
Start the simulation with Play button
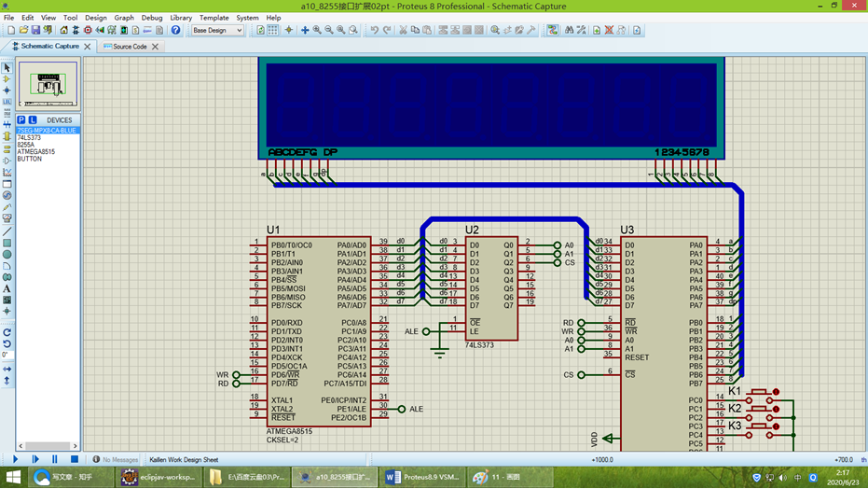coord(15,459)
